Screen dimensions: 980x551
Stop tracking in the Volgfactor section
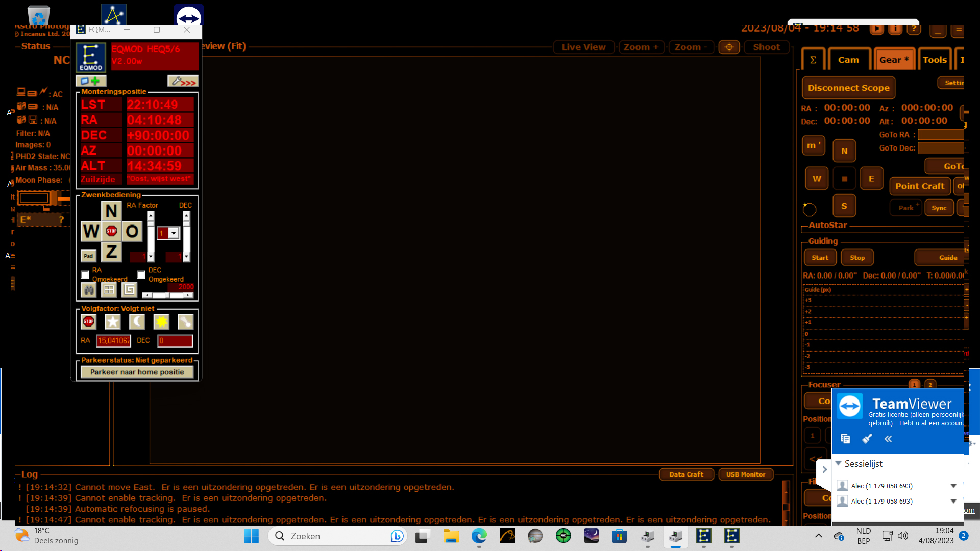coord(88,321)
